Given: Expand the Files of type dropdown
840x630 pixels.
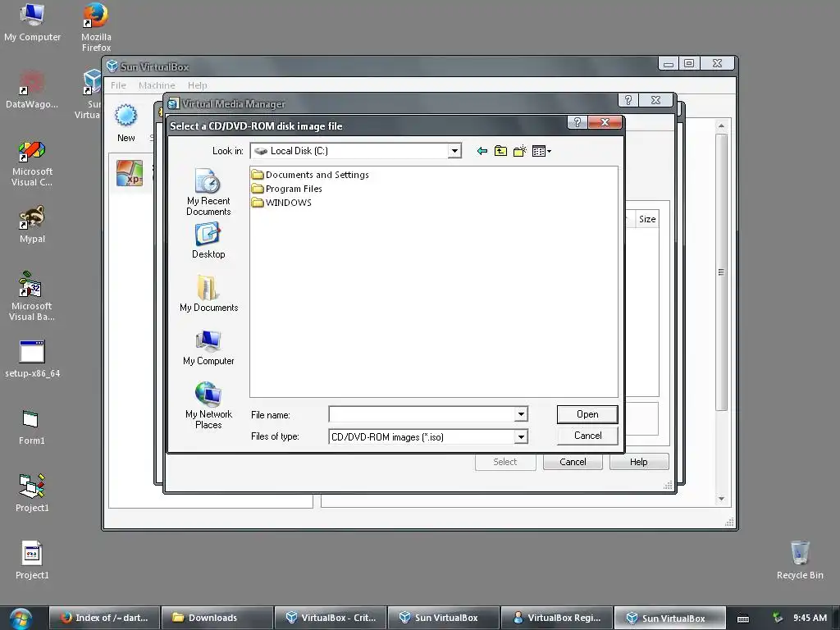Looking at the screenshot, I should [521, 437].
